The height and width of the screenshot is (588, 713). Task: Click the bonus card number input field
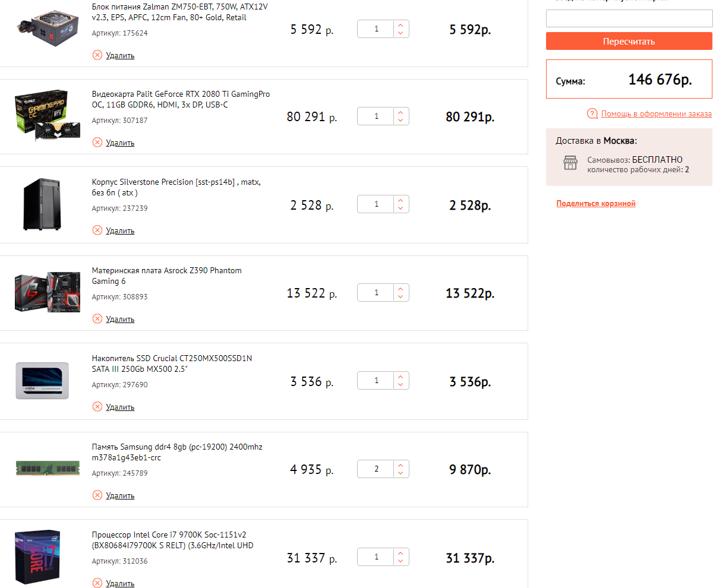click(629, 18)
